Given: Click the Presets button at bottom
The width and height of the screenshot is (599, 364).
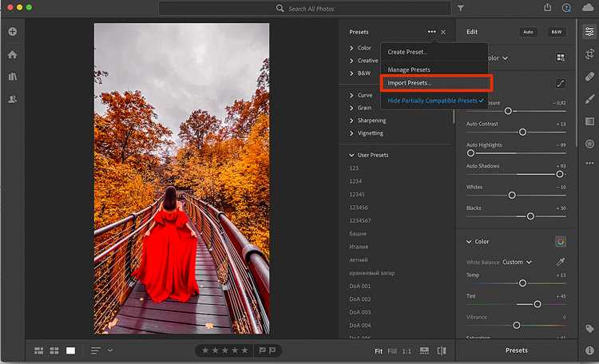Looking at the screenshot, I should 517,350.
